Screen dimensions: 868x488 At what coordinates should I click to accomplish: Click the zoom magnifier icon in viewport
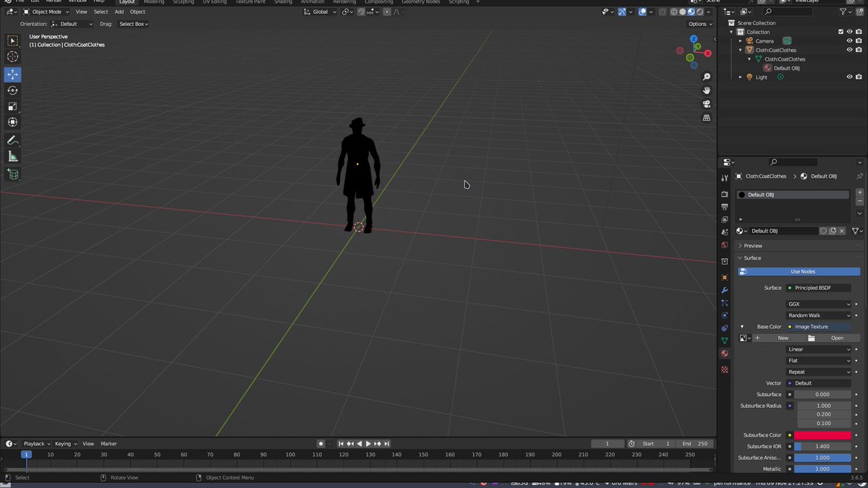(707, 77)
